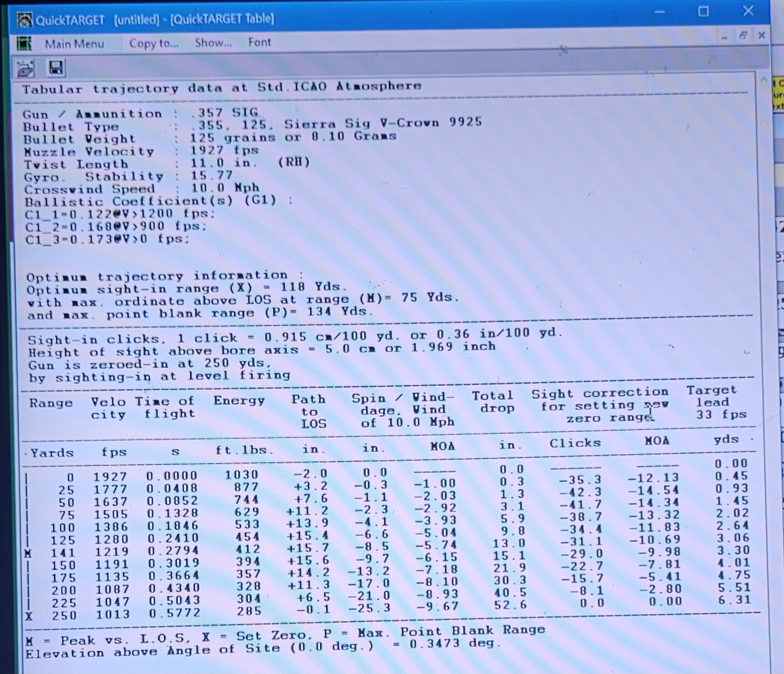The image size is (784, 674).
Task: Click 'Height of sight above bore axis' line
Action: [x=262, y=349]
